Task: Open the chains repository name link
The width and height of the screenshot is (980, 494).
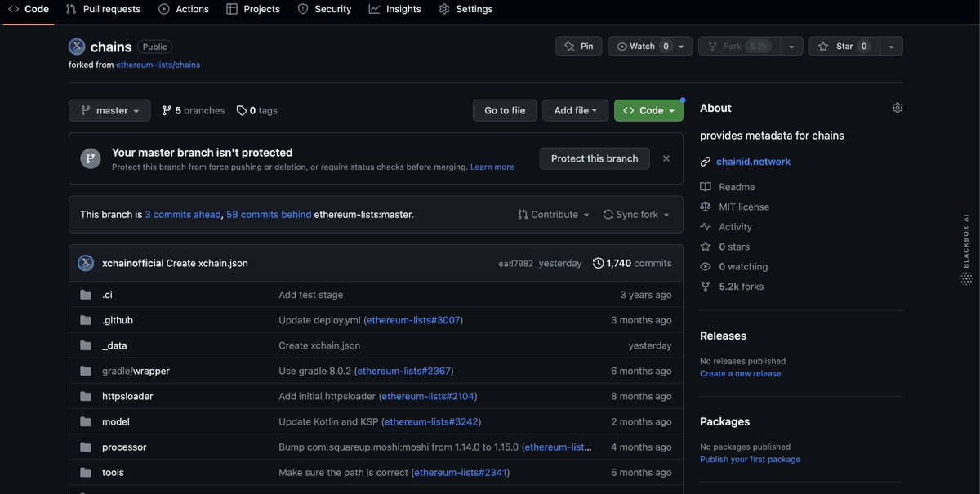Action: click(x=111, y=47)
